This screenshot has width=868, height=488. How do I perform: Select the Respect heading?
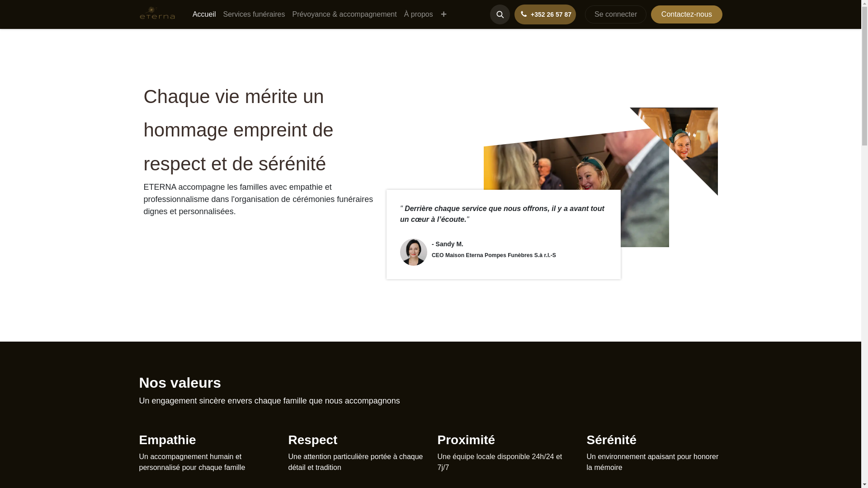click(313, 440)
